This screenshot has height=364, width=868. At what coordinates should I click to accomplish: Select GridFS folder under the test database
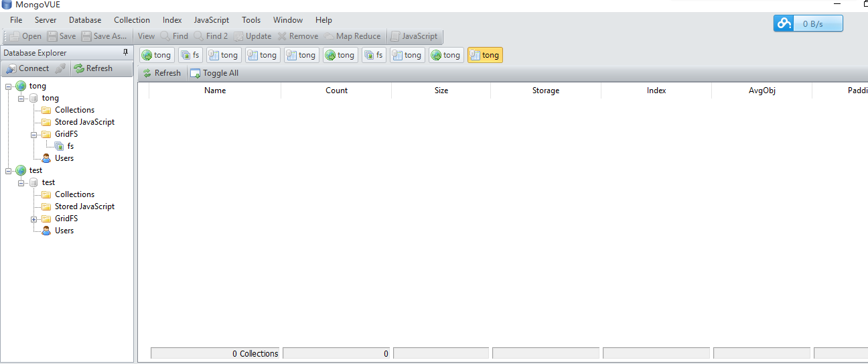60,219
